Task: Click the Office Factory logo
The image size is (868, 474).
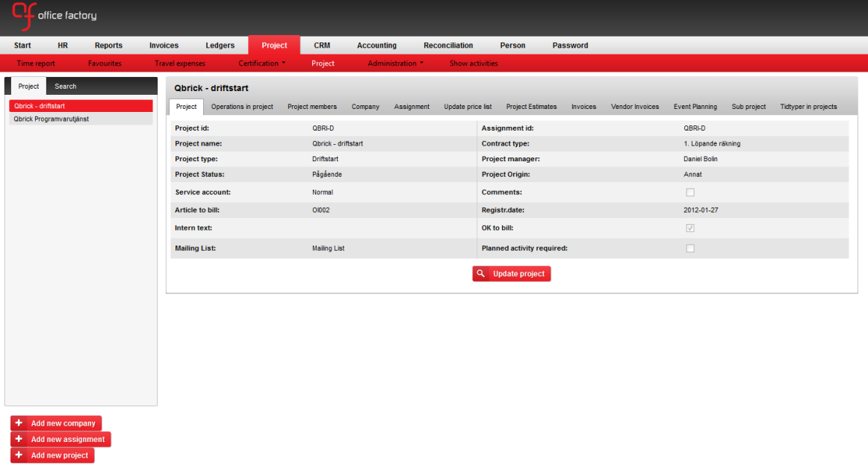Action: coord(54,16)
